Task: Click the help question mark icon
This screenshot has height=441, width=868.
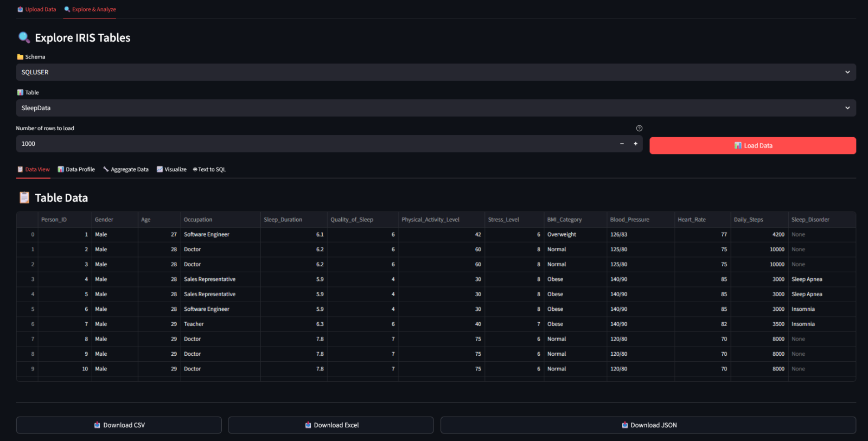Action: tap(639, 129)
